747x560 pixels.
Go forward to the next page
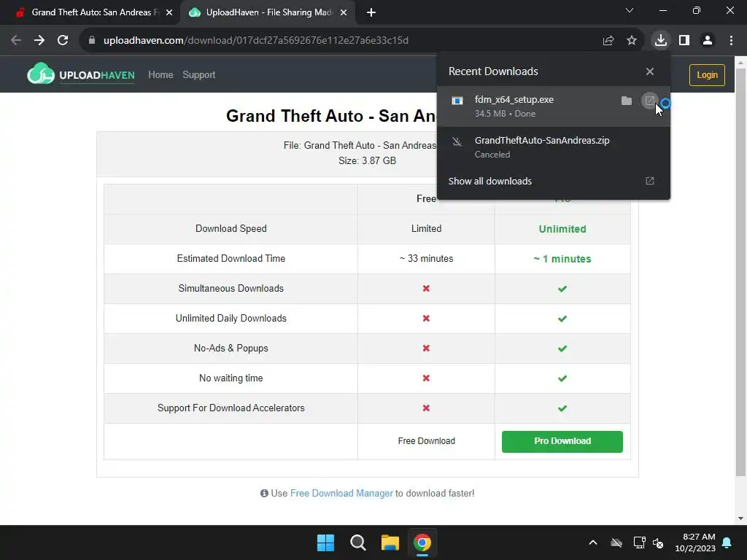(39, 41)
